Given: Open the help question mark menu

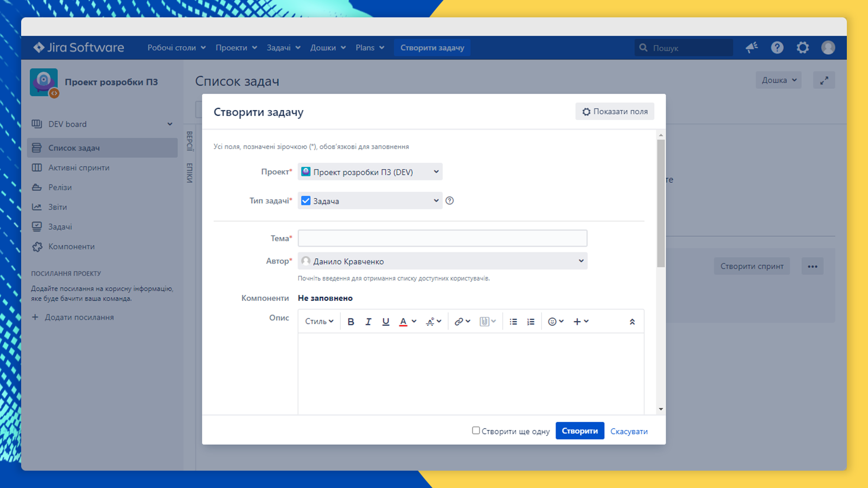Looking at the screenshot, I should tap(777, 48).
